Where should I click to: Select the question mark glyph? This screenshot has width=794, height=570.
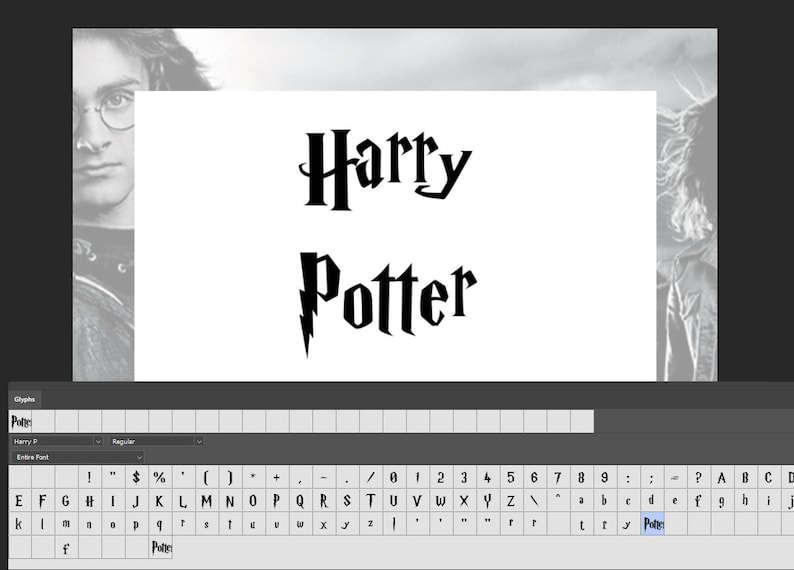point(698,477)
